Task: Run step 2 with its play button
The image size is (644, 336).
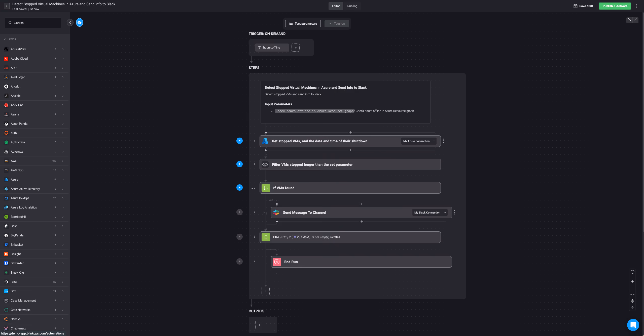Action: tap(239, 164)
